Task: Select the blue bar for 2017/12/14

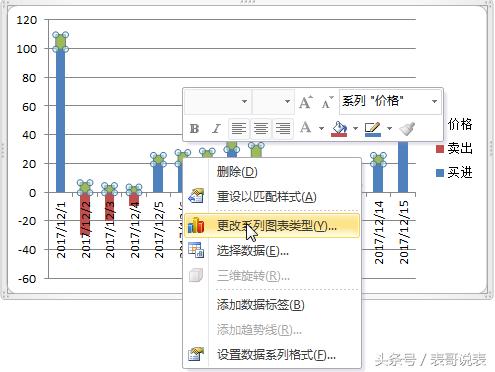Action: [x=378, y=178]
